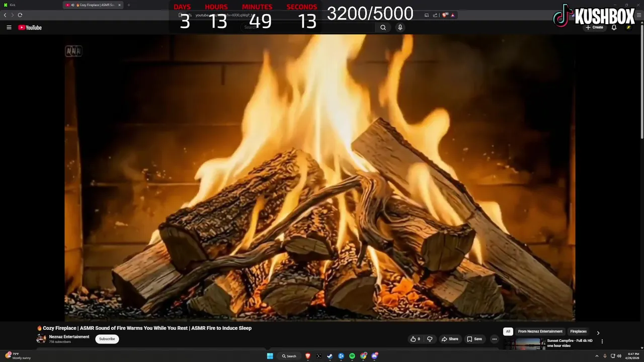
Task: Open options for Sunset Campfire video
Action: (602, 341)
